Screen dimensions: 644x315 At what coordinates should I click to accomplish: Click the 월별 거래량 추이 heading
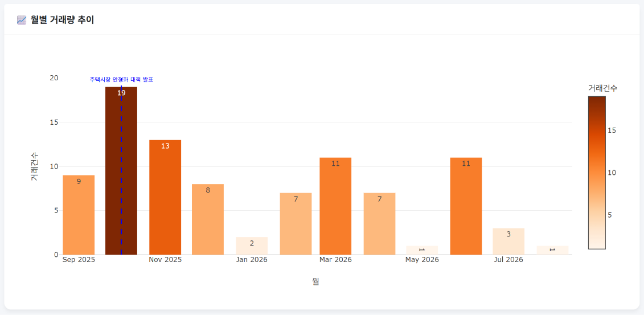pyautogui.click(x=63, y=20)
